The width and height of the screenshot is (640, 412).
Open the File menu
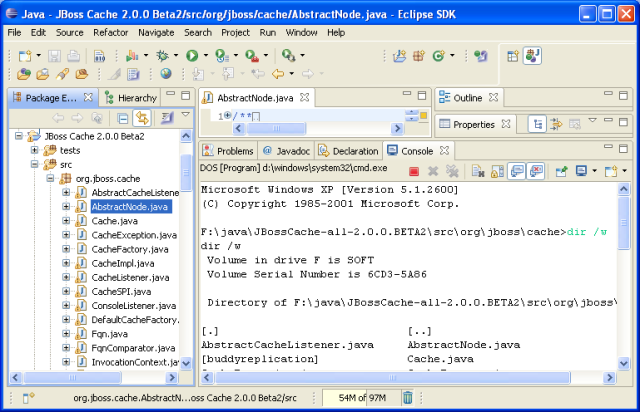click(14, 32)
